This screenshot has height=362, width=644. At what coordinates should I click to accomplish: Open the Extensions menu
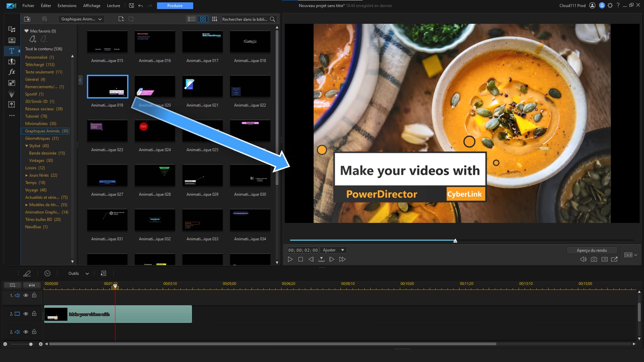(x=67, y=6)
